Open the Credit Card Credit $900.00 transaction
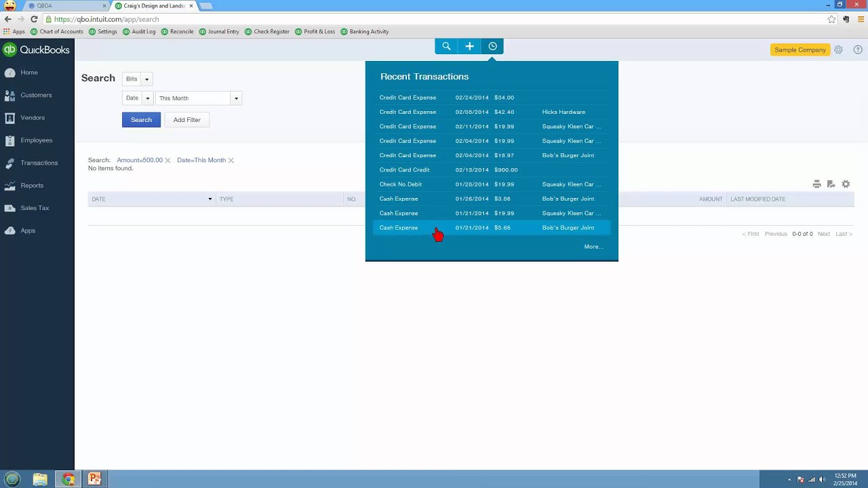This screenshot has height=488, width=868. tap(492, 170)
